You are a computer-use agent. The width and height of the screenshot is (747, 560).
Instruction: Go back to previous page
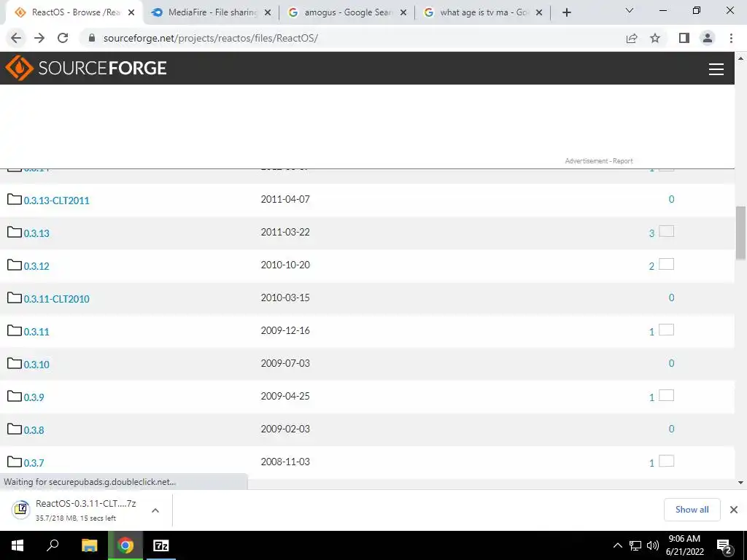pos(16,38)
